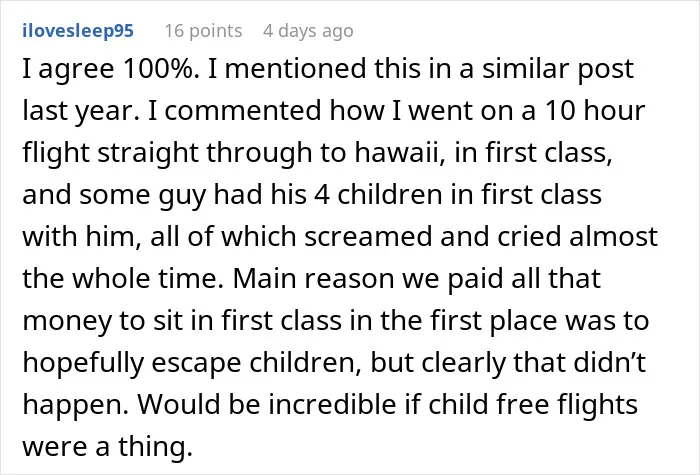This screenshot has height=475, width=700.
Task: Open the 4 days ago timestamp permalink
Action: (x=308, y=31)
